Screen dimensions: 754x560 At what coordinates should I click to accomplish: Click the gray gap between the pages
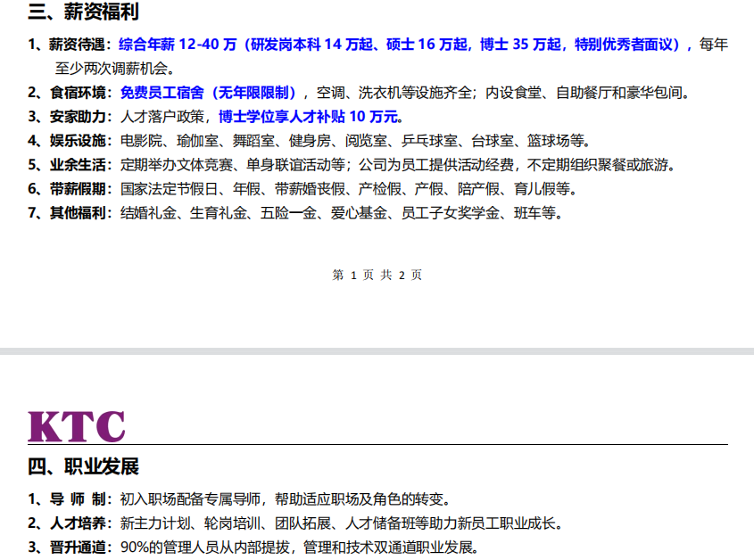pos(377,351)
